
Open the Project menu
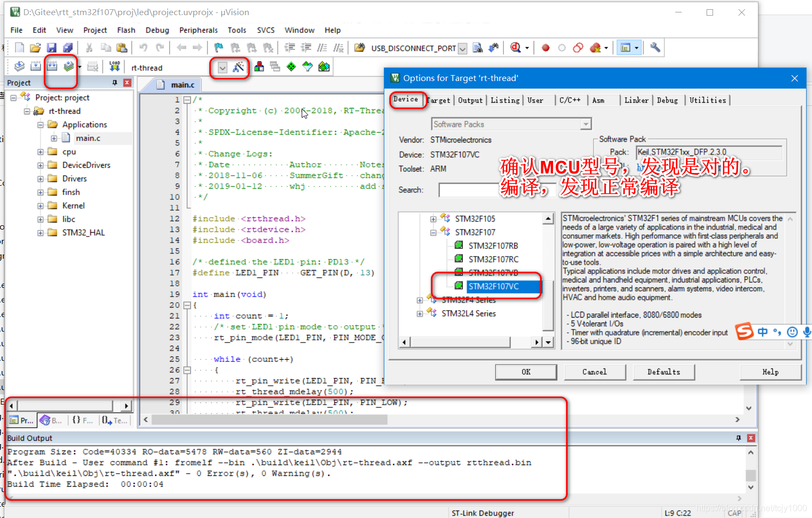[95, 30]
